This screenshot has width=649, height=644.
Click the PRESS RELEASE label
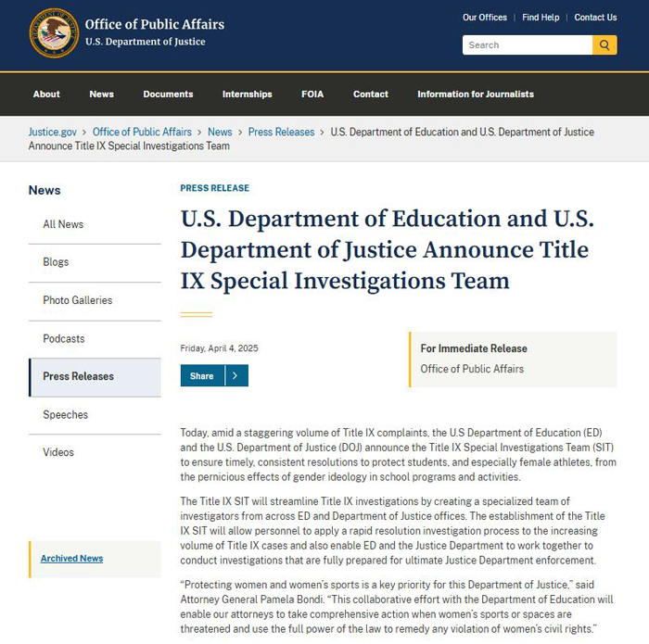215,188
